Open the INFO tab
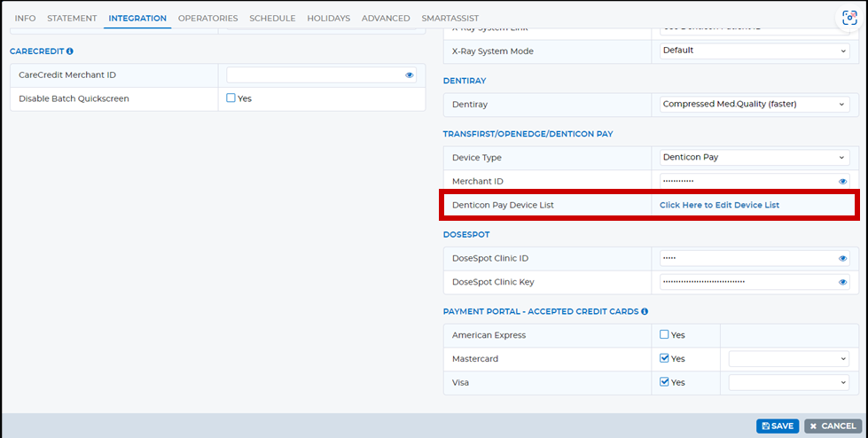868x438 pixels. click(25, 19)
